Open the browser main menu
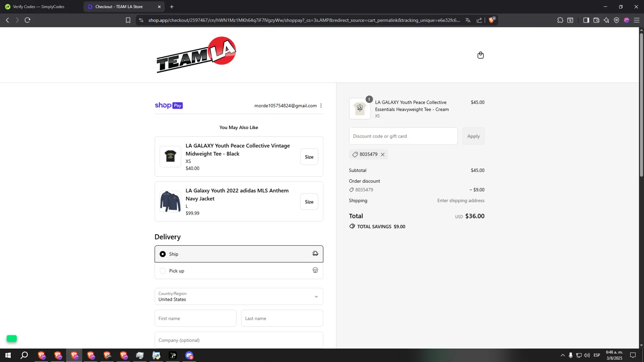The height and width of the screenshot is (362, 644). click(x=637, y=20)
